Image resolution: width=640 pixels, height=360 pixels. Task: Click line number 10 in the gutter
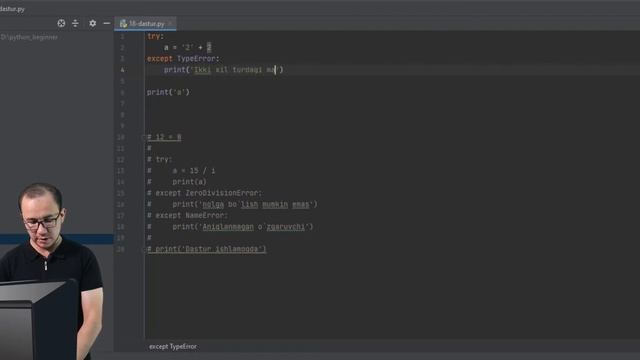tap(121, 137)
